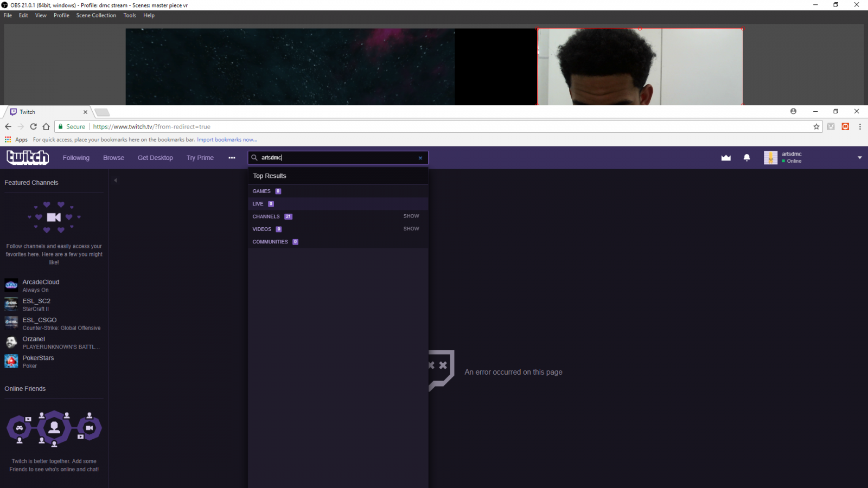Viewport: 868px width, 488px height.
Task: Open the Apps bookmarks shortcut
Action: 16,139
